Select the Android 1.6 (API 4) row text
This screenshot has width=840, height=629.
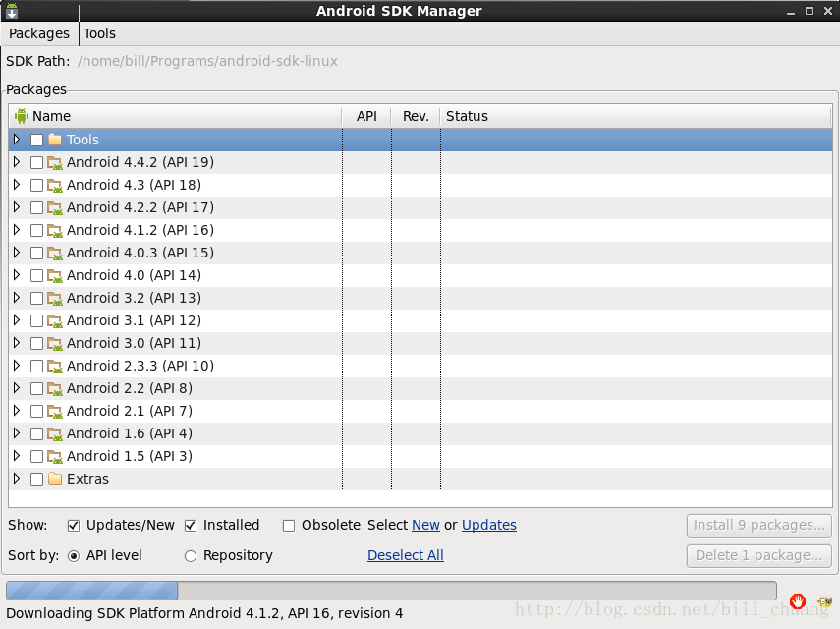(x=130, y=433)
